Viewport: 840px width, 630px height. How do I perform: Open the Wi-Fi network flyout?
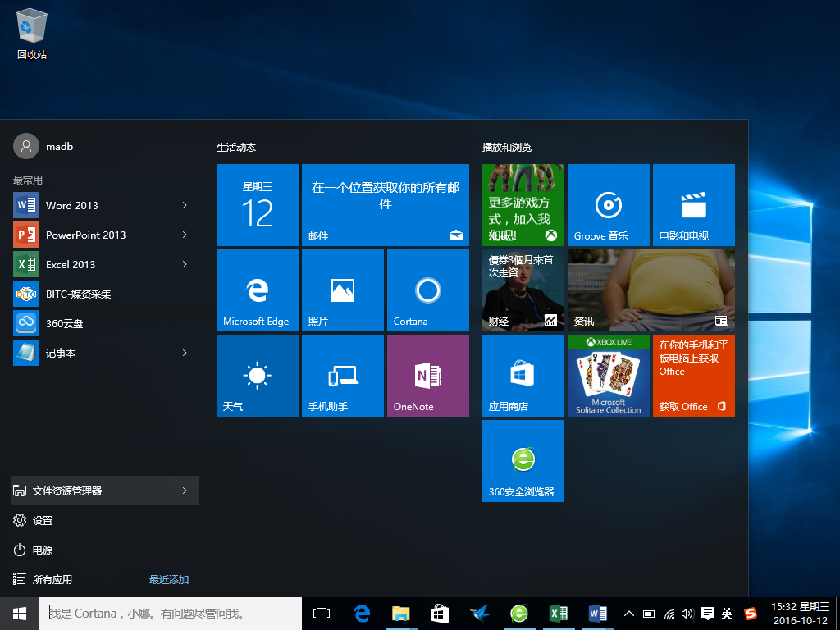669,614
